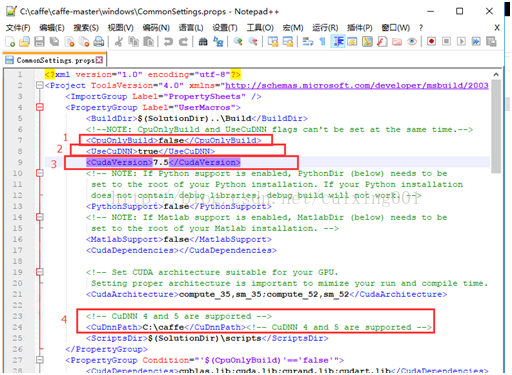Print the document using the printer icon

pos(99,42)
